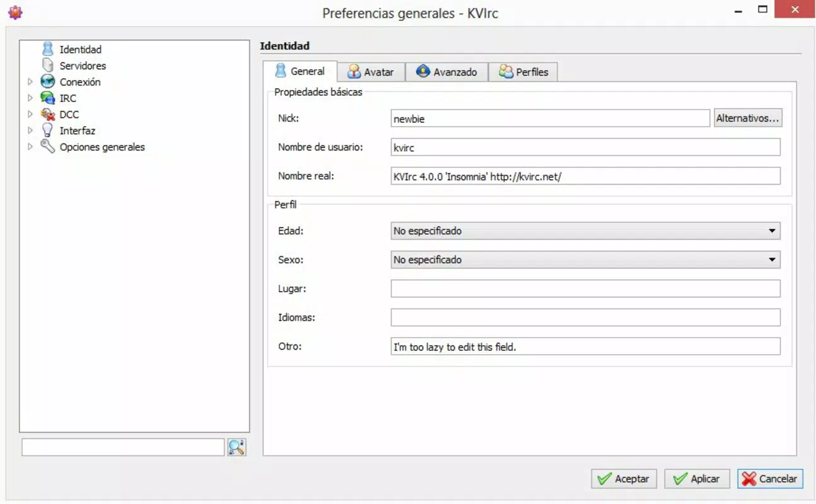Select Servidores in the options tree
The width and height of the screenshot is (816, 504).
tap(83, 66)
